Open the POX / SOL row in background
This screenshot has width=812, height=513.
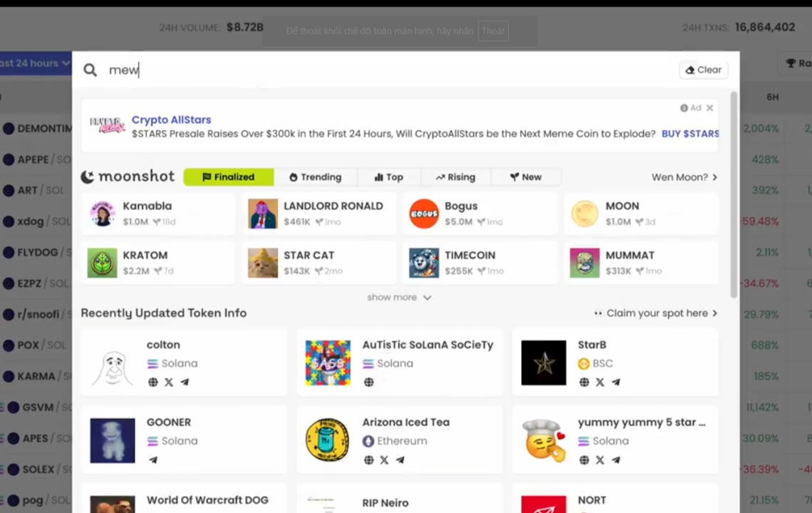click(x=35, y=345)
